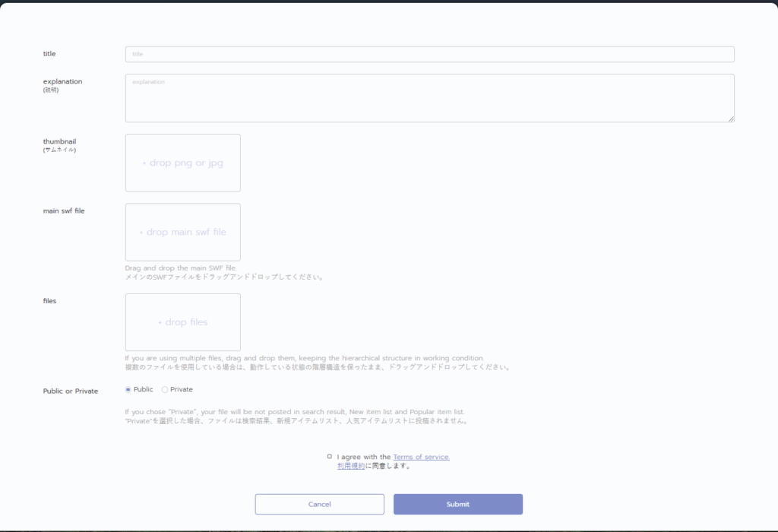
Task: Open the 利用規約 link
Action: [351, 466]
